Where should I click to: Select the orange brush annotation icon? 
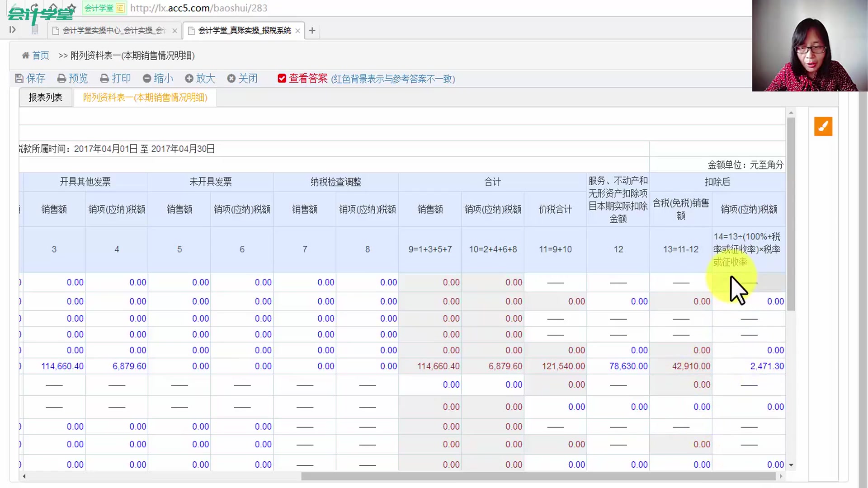pos(823,127)
